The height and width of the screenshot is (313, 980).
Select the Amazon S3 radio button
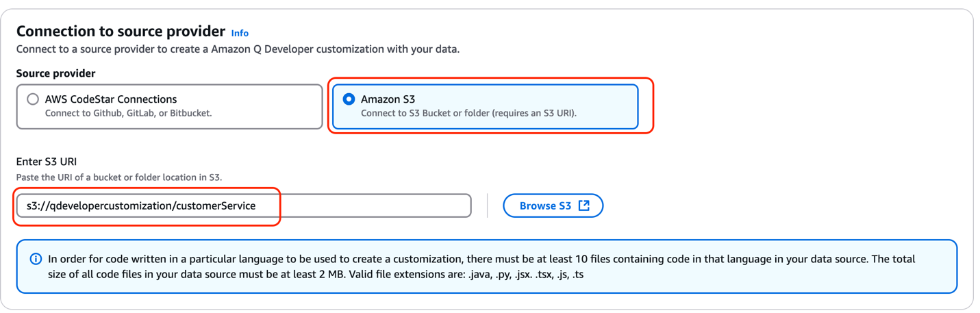349,99
